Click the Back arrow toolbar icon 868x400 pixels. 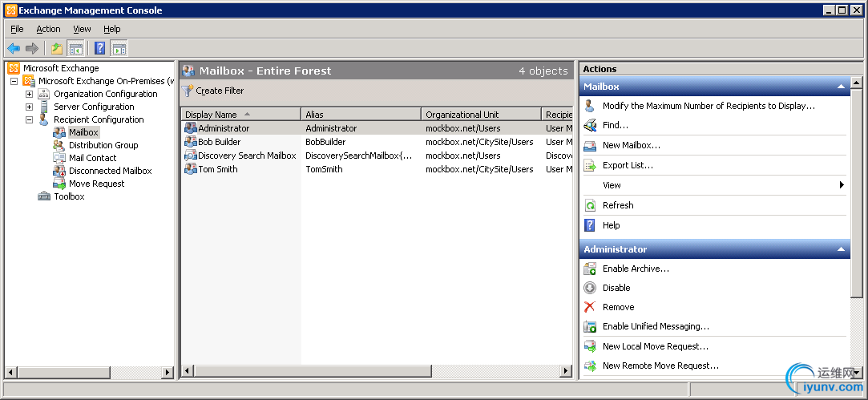[x=14, y=48]
